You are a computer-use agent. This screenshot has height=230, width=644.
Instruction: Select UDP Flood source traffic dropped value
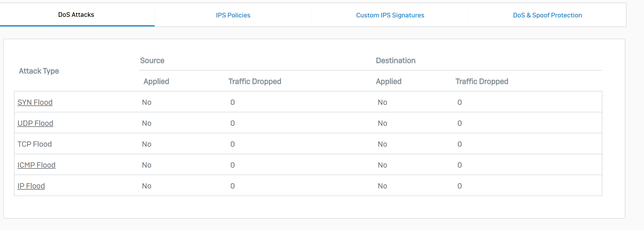(233, 123)
